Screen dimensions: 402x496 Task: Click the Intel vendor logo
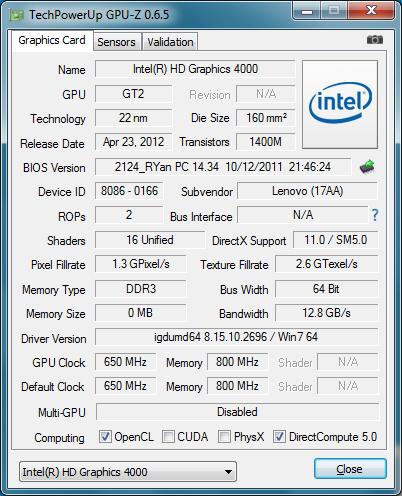pyautogui.click(x=340, y=104)
